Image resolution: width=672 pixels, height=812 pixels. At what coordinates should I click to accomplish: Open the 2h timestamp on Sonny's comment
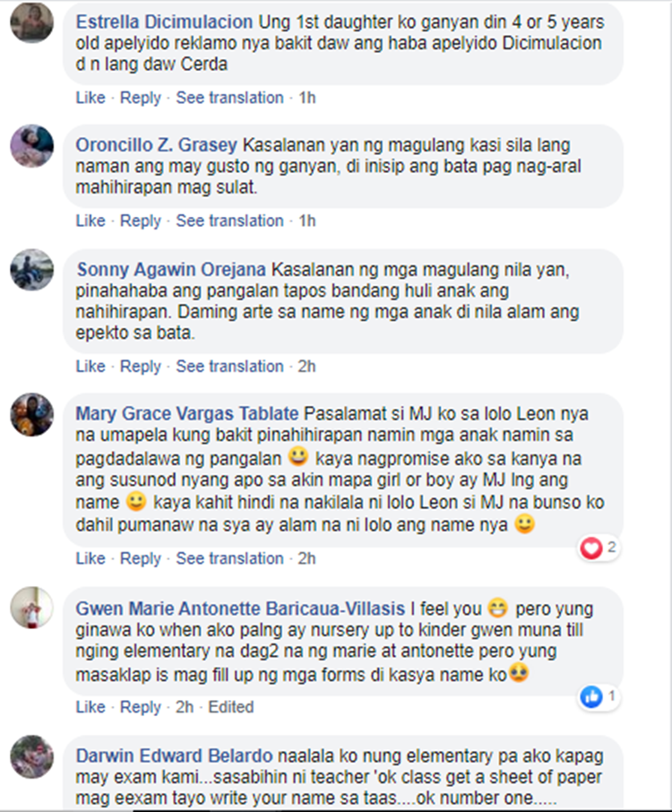click(306, 367)
